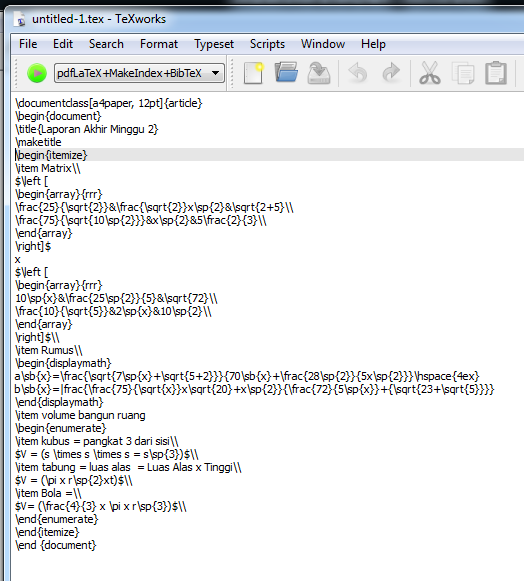Click the lone x line between matrices
Viewport: 524px width, 581px height.
coord(17,259)
